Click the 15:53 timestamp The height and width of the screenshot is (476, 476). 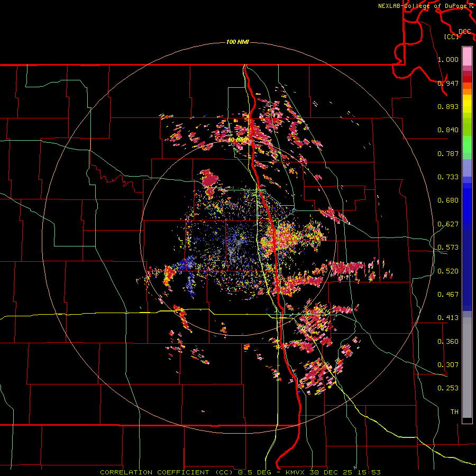(x=369, y=472)
